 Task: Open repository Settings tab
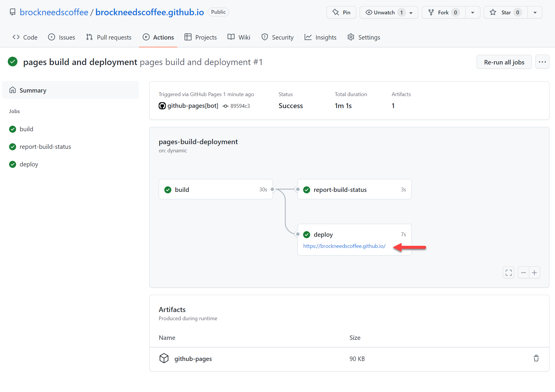tap(364, 37)
